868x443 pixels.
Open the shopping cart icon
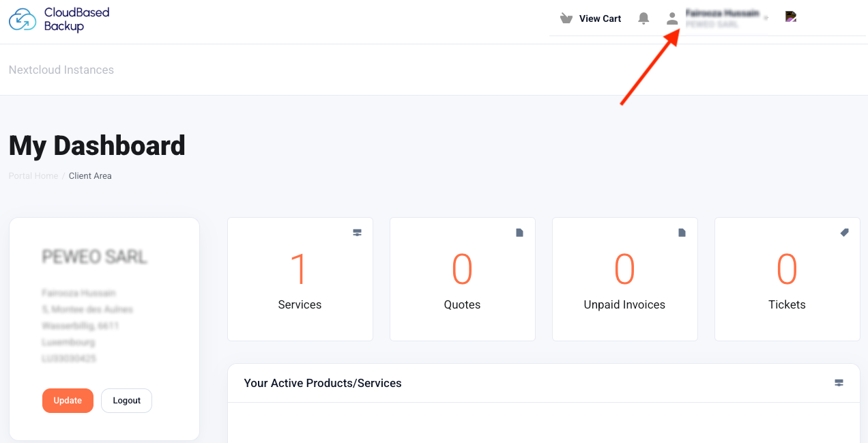566,18
